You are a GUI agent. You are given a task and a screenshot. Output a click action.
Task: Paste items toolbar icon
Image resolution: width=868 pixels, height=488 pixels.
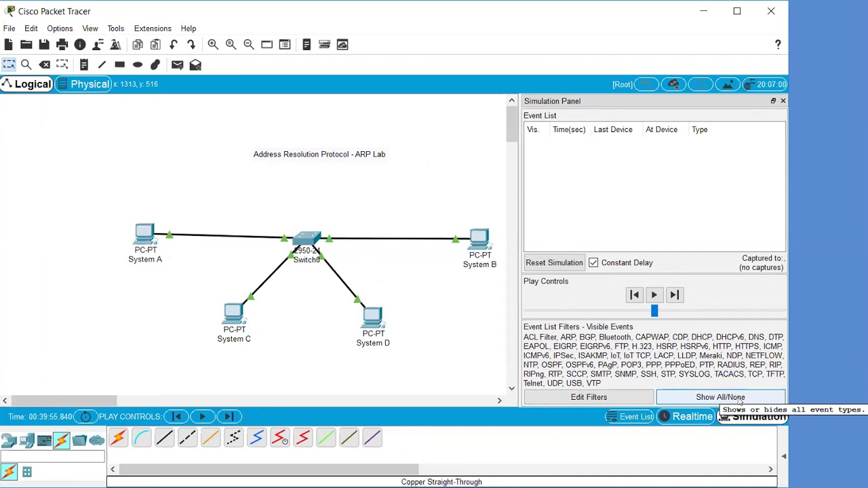[155, 45]
